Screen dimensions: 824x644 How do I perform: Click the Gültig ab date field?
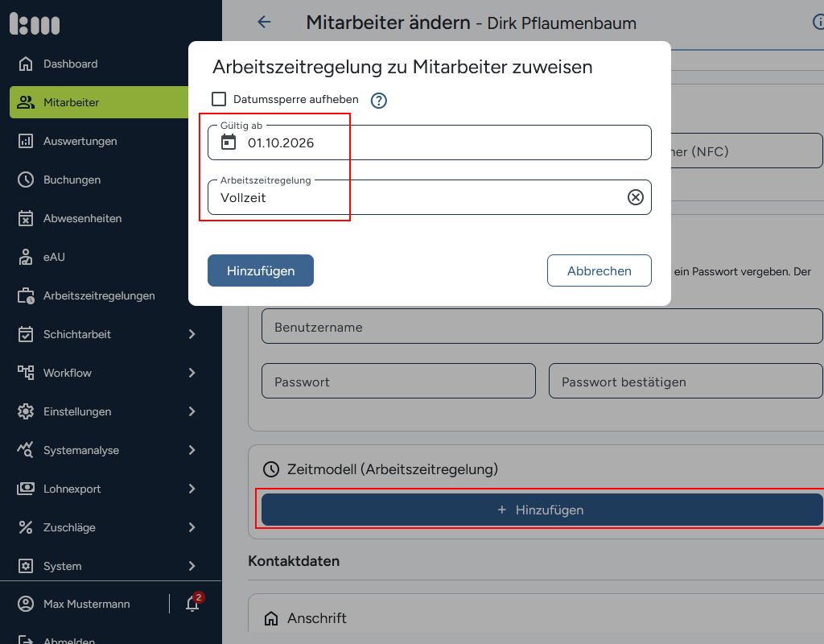[x=430, y=142]
